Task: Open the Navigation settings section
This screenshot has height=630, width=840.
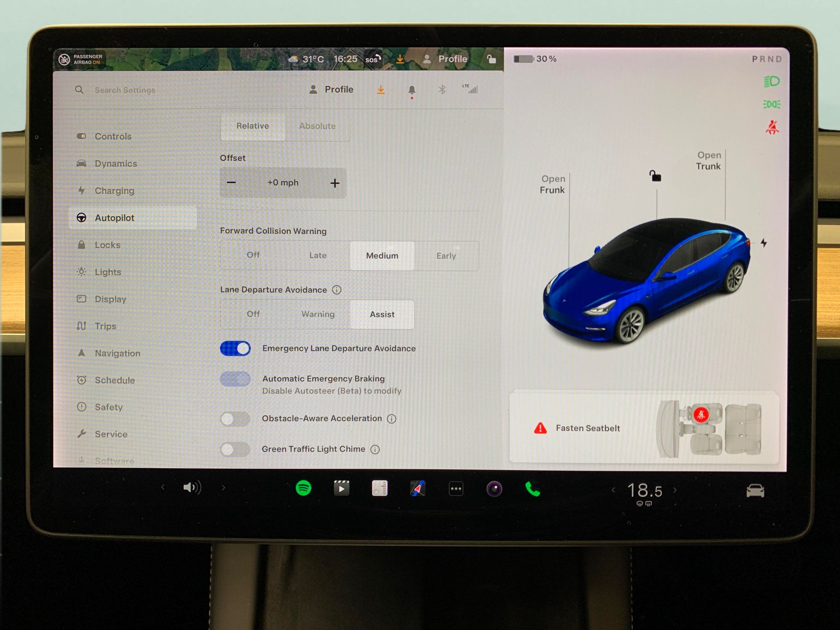Action: (132, 353)
